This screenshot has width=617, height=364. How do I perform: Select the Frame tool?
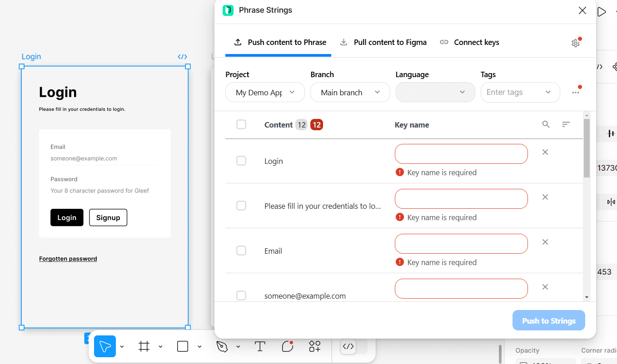144,347
